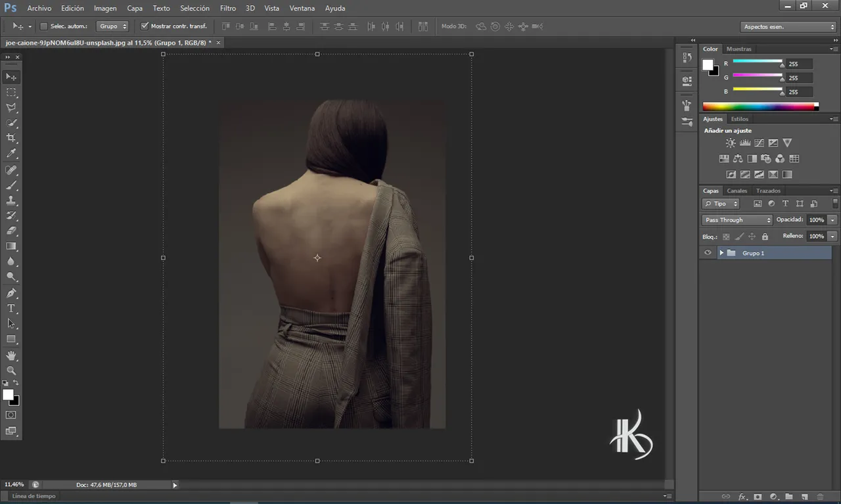Select the Move tool
841x504 pixels.
tap(11, 77)
